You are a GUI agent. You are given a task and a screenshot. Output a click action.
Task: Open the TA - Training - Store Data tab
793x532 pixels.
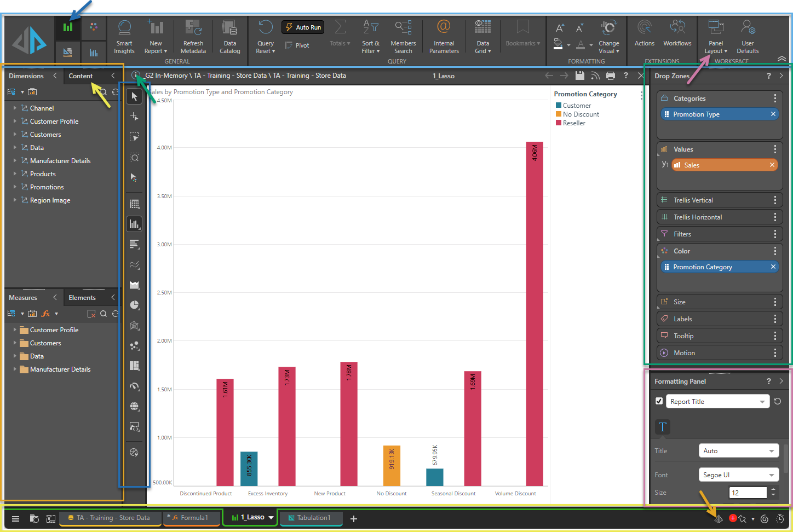coord(110,518)
